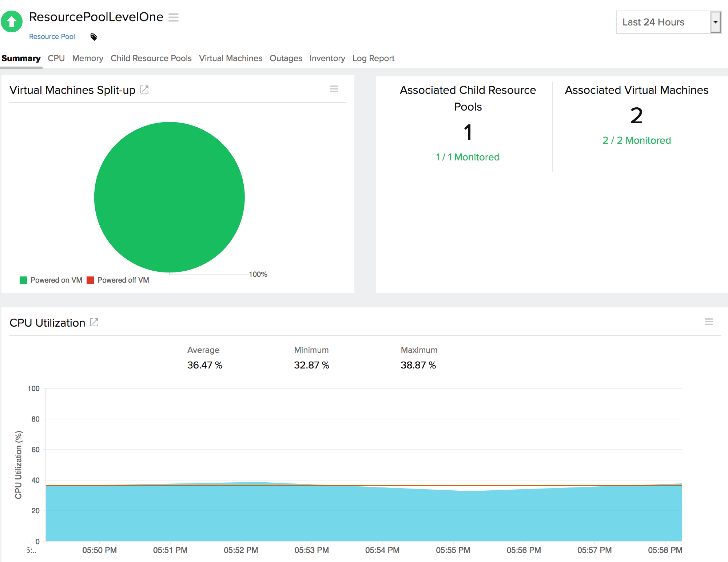
Task: Expand the CPU Utilization chart to full view
Action: (x=94, y=322)
